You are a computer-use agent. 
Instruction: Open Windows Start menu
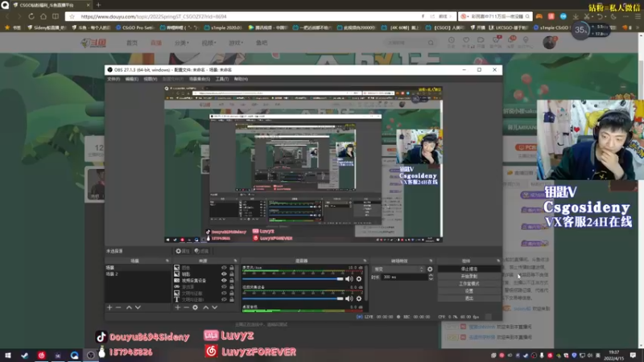point(8,355)
